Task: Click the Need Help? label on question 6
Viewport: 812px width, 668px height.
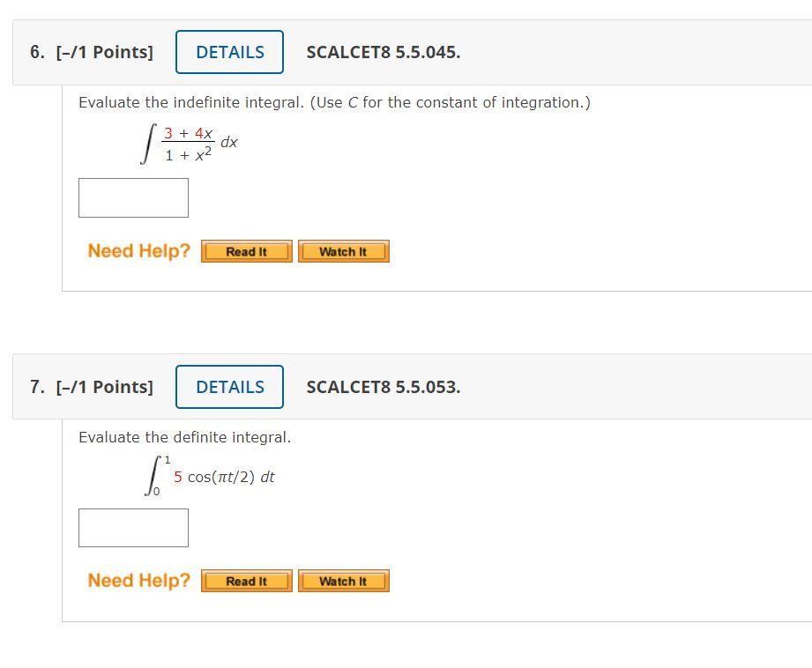Action: click(138, 251)
